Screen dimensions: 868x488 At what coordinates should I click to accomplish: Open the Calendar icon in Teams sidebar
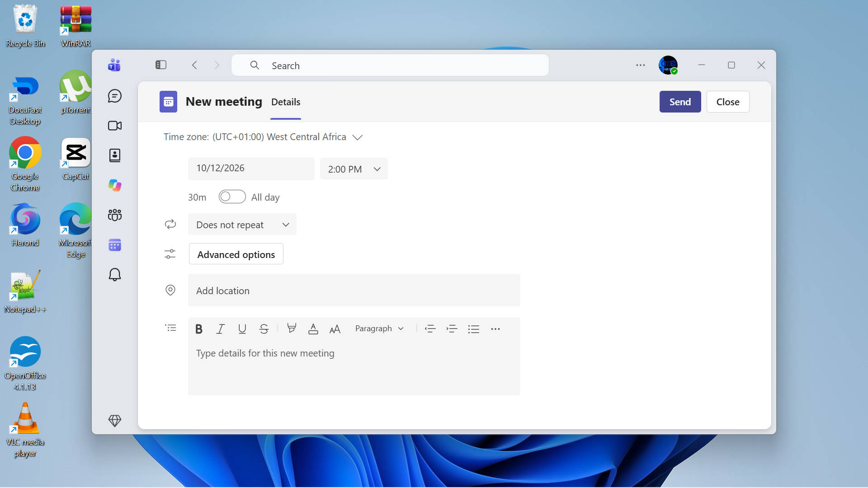pyautogui.click(x=115, y=245)
